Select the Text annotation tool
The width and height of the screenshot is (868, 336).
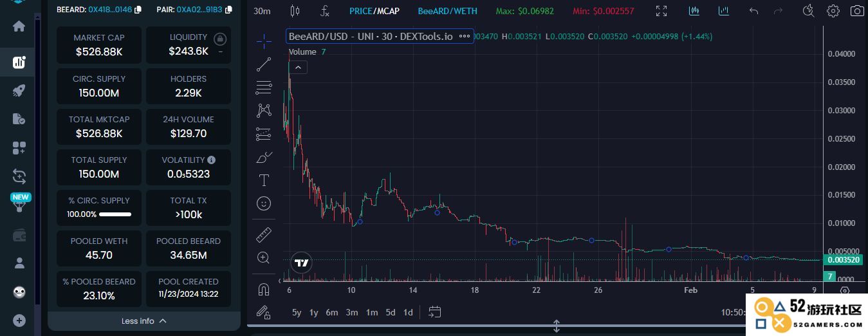264,180
